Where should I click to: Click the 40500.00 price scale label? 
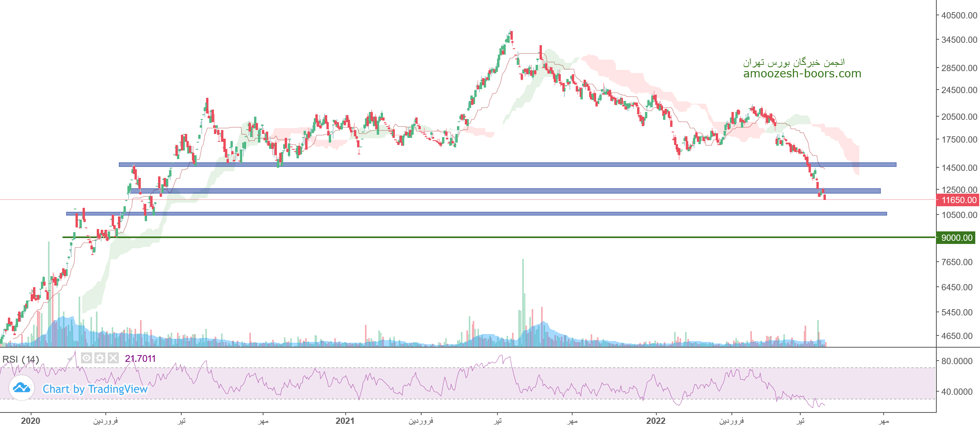(959, 15)
